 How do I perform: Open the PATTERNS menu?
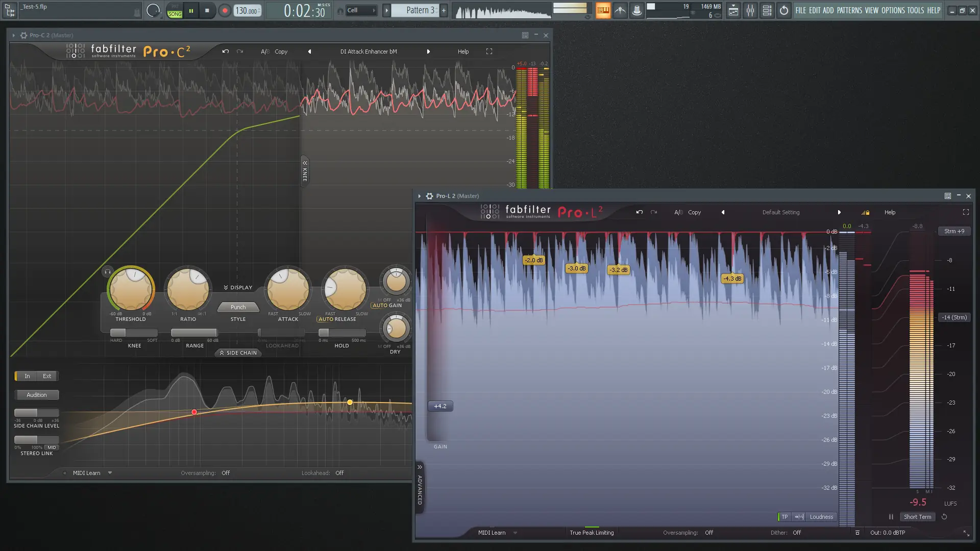[849, 10]
